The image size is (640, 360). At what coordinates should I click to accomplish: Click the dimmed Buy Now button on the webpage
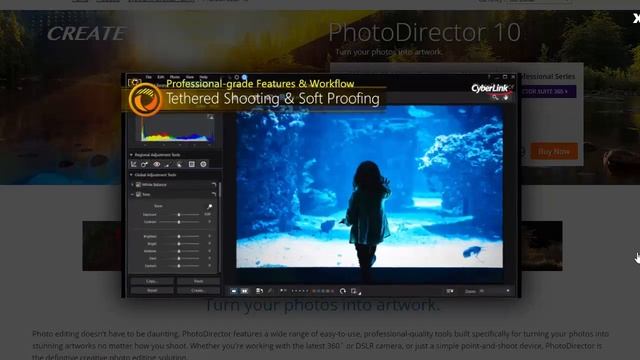(554, 151)
